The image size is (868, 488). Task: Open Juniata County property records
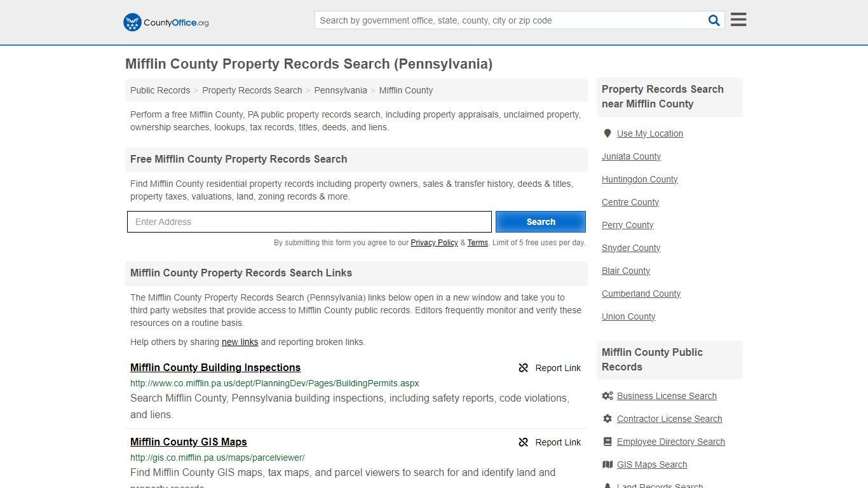(x=631, y=156)
